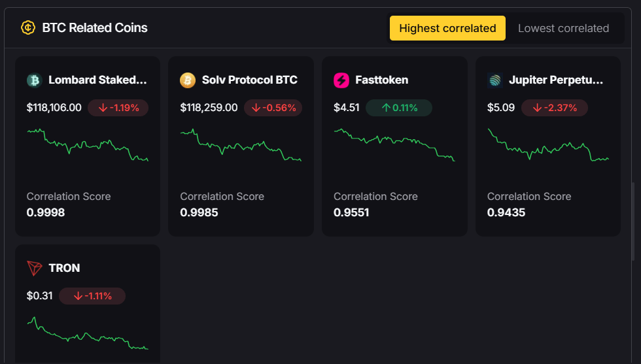The height and width of the screenshot is (364, 641).
Task: Click the TRON -1.11% change badge
Action: click(92, 296)
